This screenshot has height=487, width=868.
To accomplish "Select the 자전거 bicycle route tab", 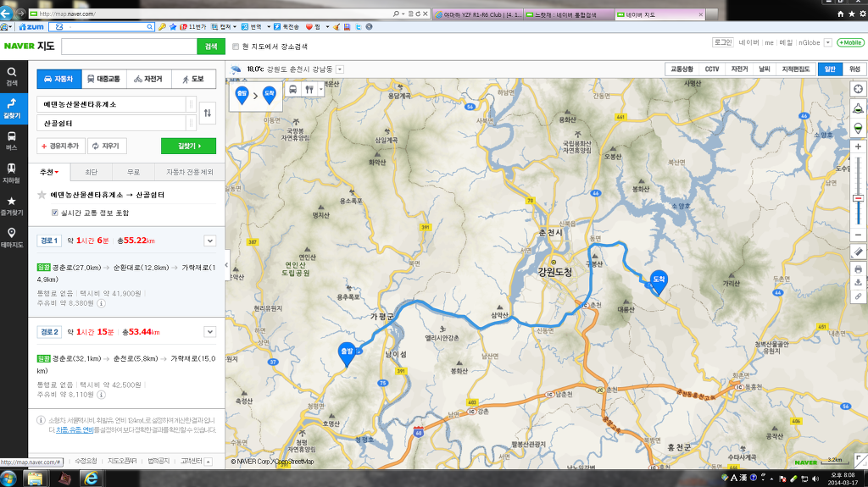I will (149, 79).
